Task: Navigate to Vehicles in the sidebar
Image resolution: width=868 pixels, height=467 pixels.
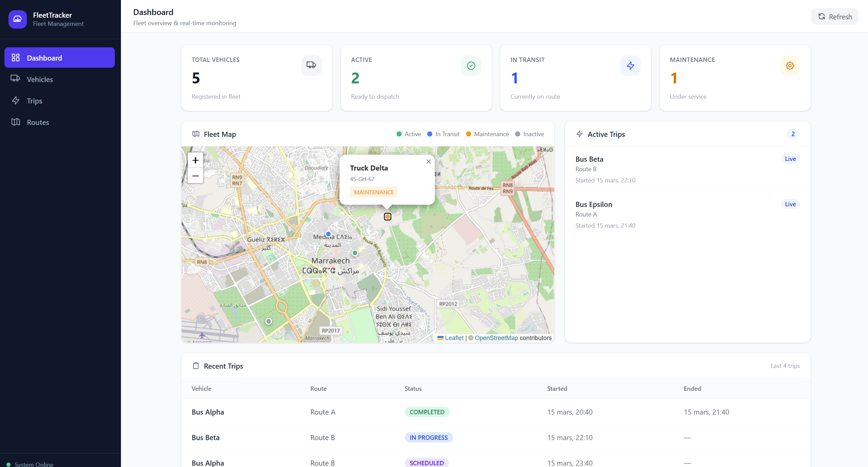Action: [40, 79]
